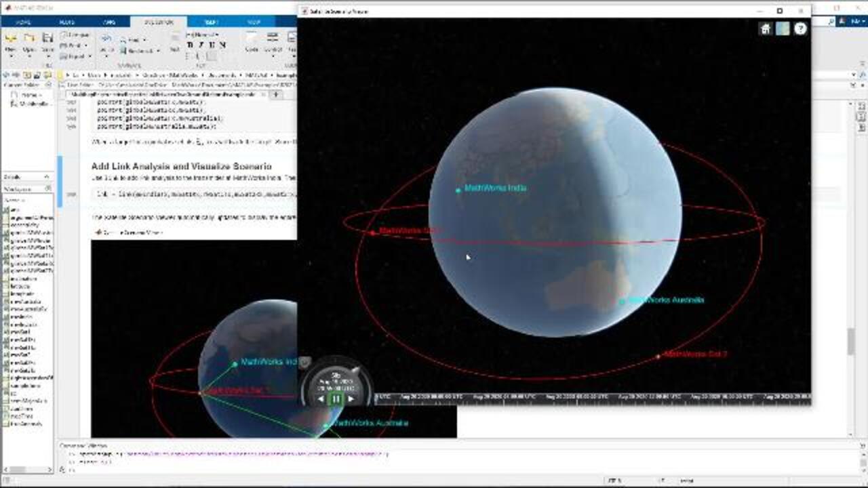Go up one folder level icon
868x488 pixels.
pos(28,75)
